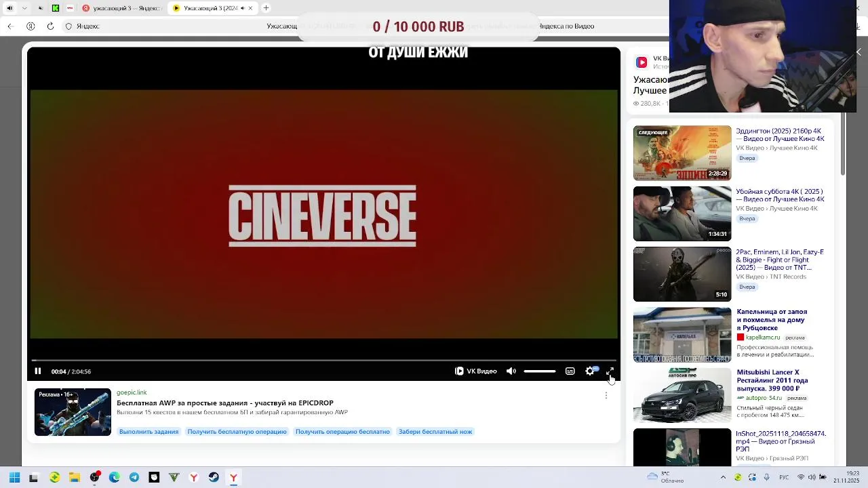Adjust the video player volume slider
868x488 pixels.
click(x=540, y=371)
